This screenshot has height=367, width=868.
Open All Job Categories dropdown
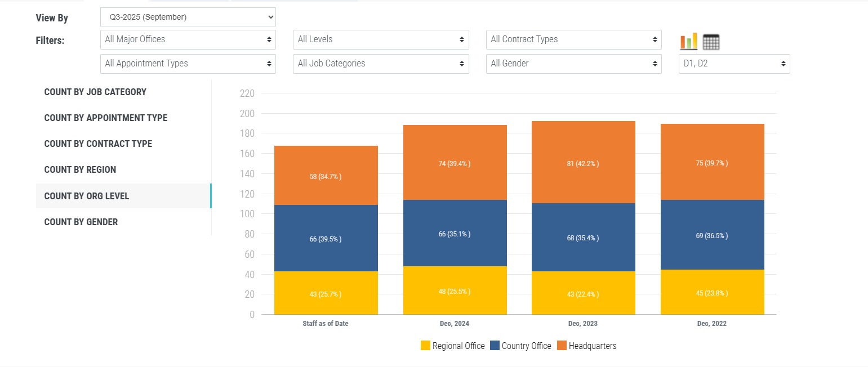(381, 64)
